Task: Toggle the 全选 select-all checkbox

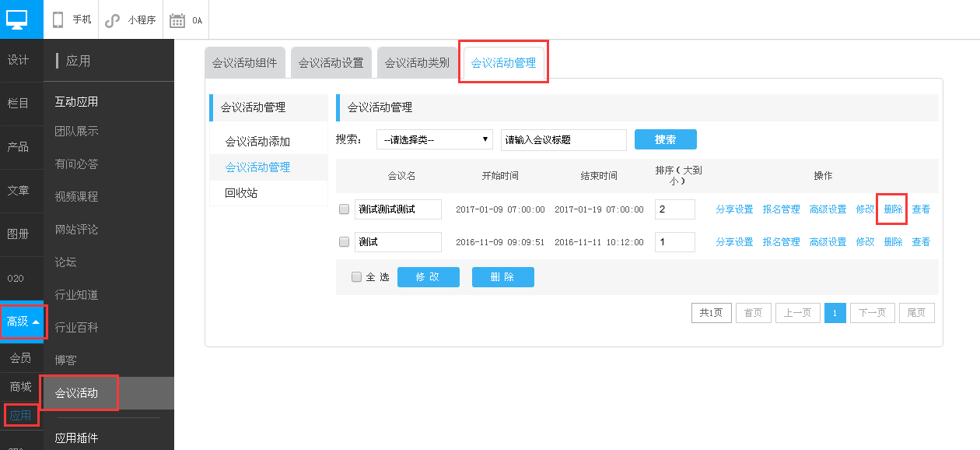Action: 356,277
